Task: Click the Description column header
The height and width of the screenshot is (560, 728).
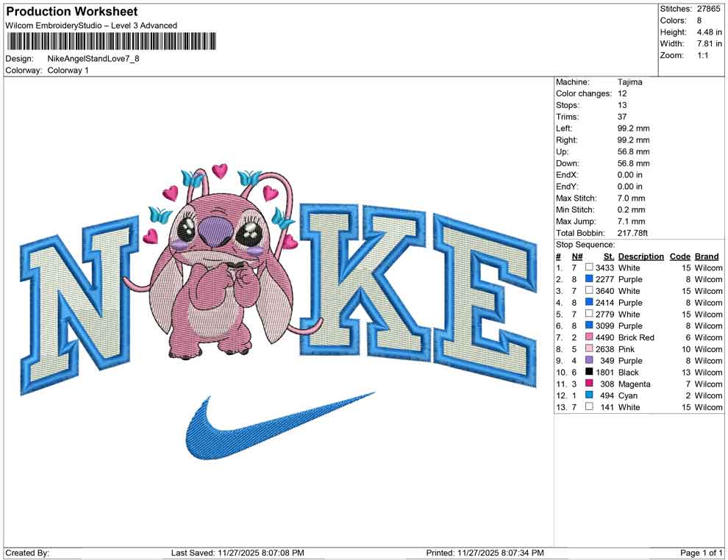Action: tap(640, 256)
